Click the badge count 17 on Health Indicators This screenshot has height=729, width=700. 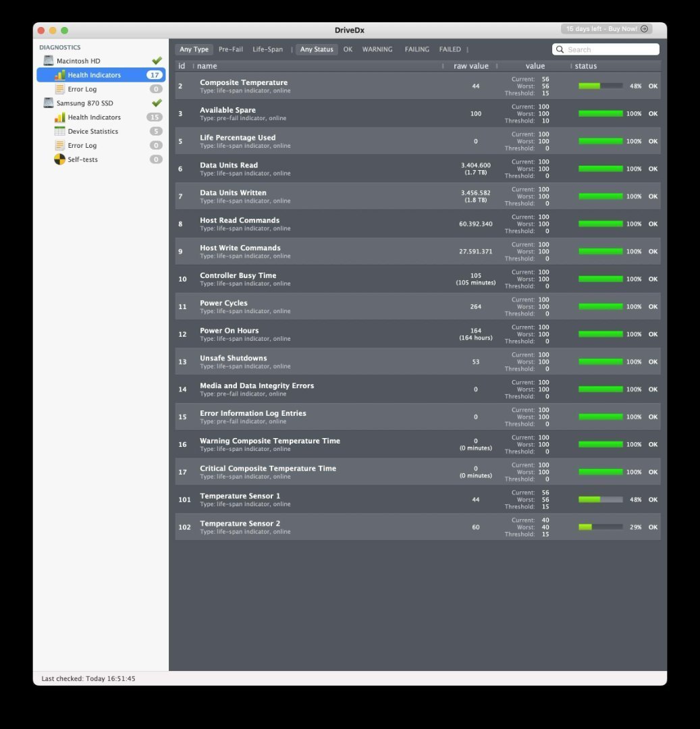(155, 75)
